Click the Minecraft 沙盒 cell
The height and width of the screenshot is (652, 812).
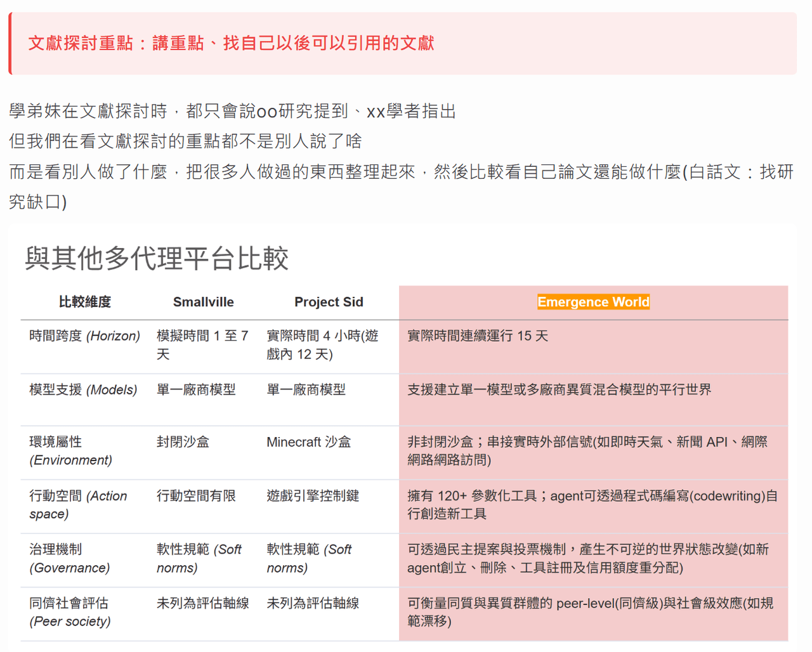308,442
